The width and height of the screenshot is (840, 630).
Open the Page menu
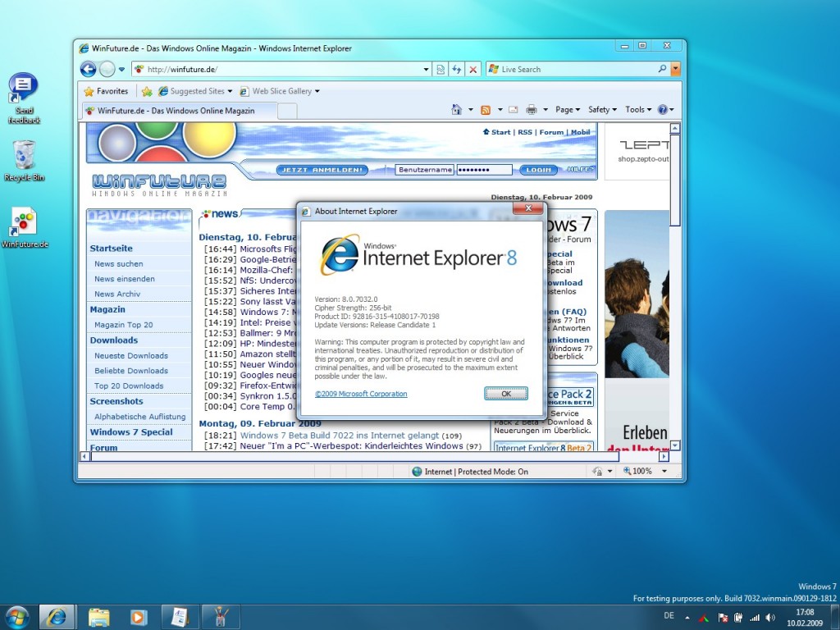(568, 109)
